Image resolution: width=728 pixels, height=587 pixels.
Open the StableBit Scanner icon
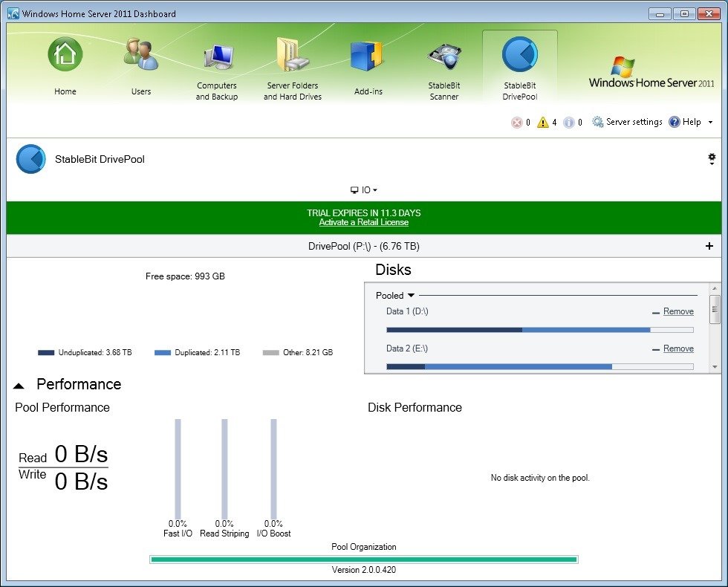[x=444, y=56]
